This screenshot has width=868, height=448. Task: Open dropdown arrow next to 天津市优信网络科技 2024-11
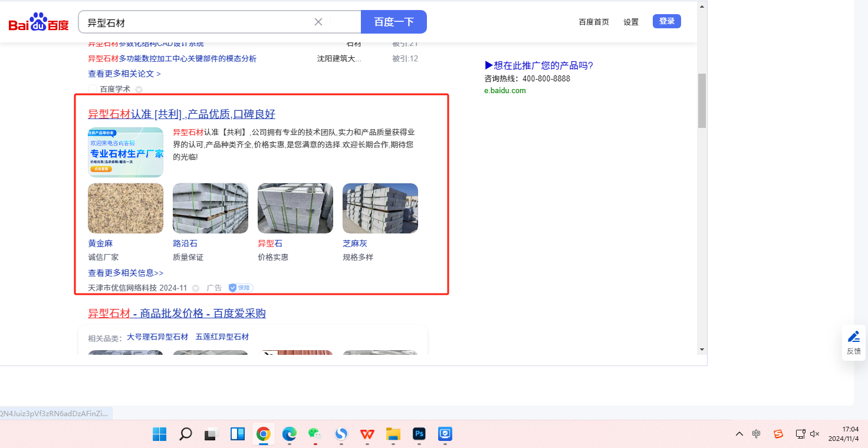(196, 288)
